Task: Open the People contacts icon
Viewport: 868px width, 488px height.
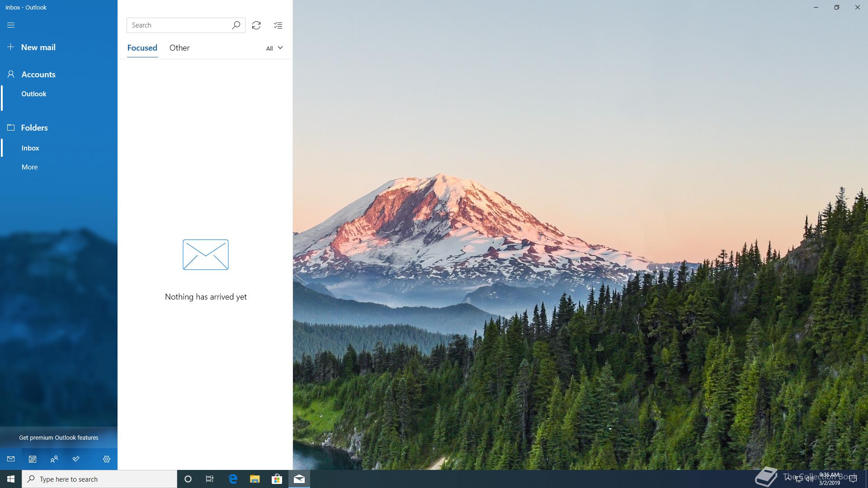Action: coord(54,459)
